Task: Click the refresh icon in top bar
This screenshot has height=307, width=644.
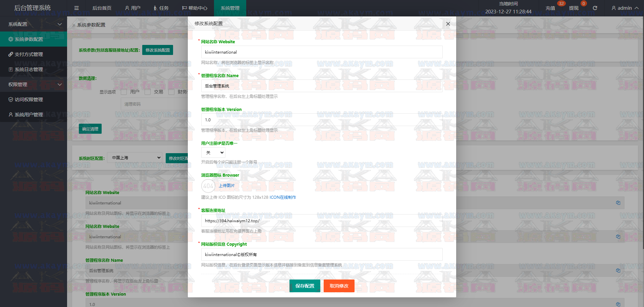Action: point(595,8)
